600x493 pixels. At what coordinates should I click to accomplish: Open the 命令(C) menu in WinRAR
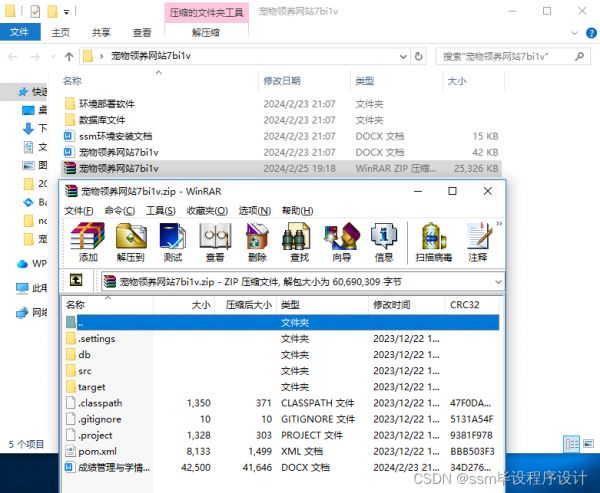pyautogui.click(x=119, y=211)
